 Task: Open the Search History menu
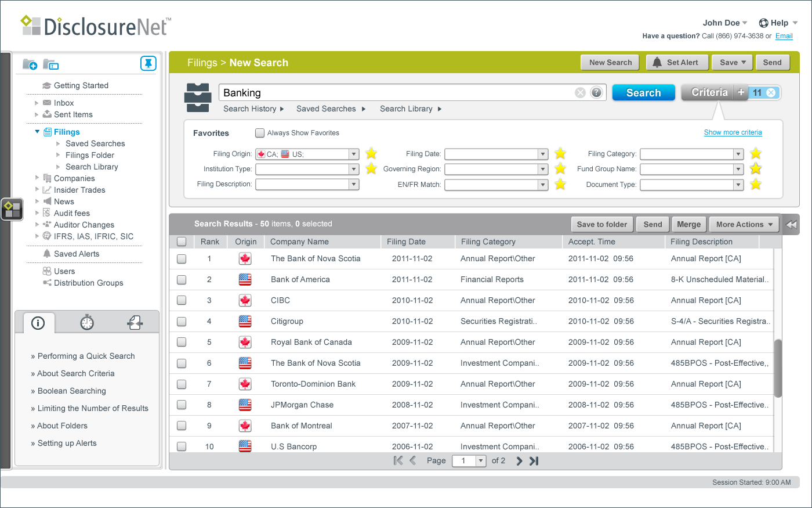tap(253, 109)
